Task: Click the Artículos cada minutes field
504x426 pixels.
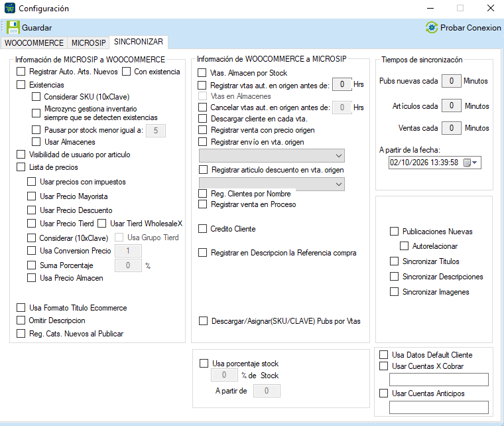Action: [452, 106]
